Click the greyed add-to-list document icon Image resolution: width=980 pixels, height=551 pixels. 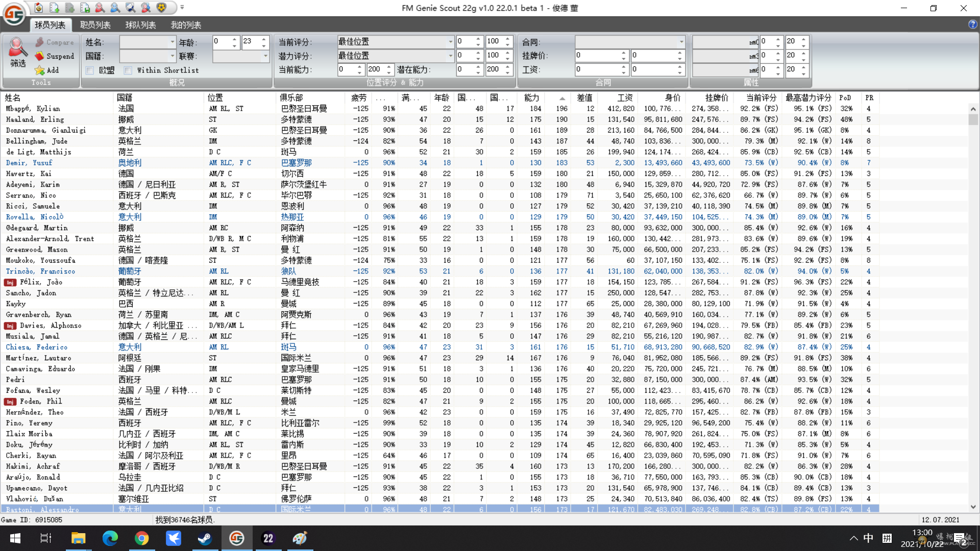coord(69,8)
